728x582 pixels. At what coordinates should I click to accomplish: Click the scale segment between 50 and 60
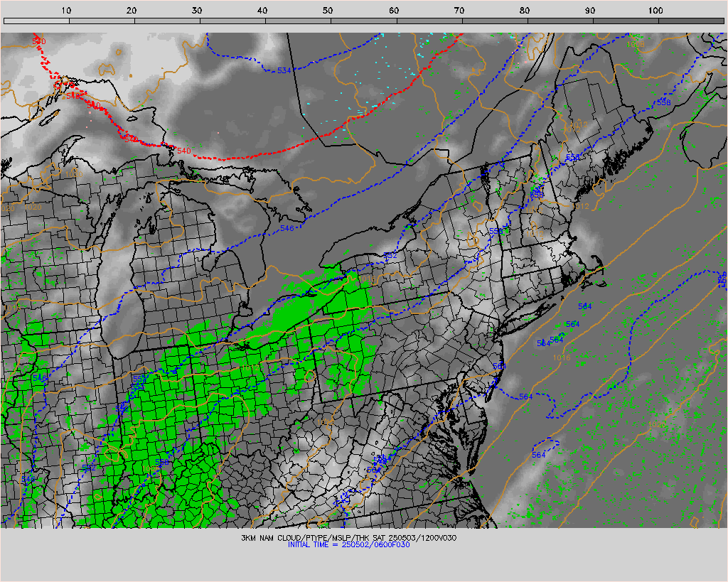tap(363, 21)
